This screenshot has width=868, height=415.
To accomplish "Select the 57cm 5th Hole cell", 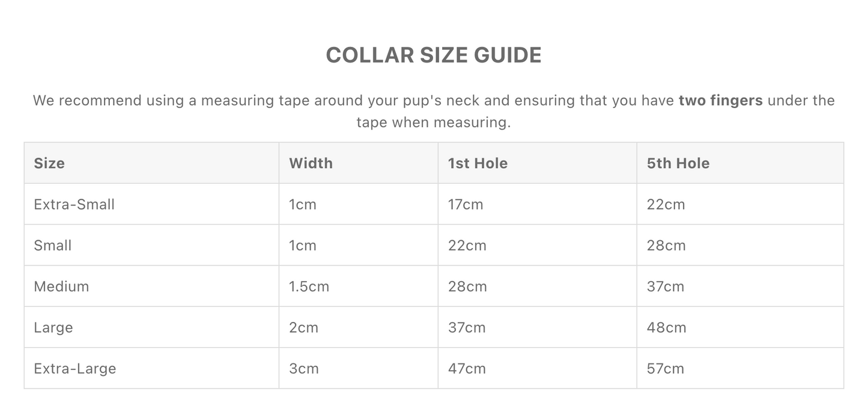I will coord(666,369).
